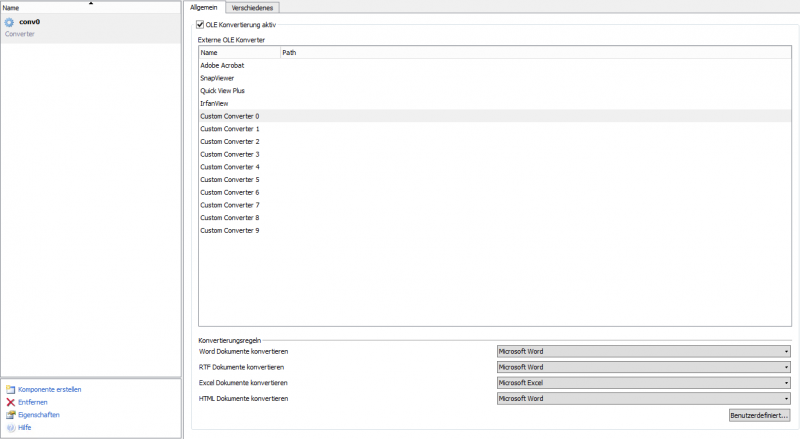Viewport: 800px width, 439px height.
Task: Click the Hilfe question mark icon
Action: [11, 427]
